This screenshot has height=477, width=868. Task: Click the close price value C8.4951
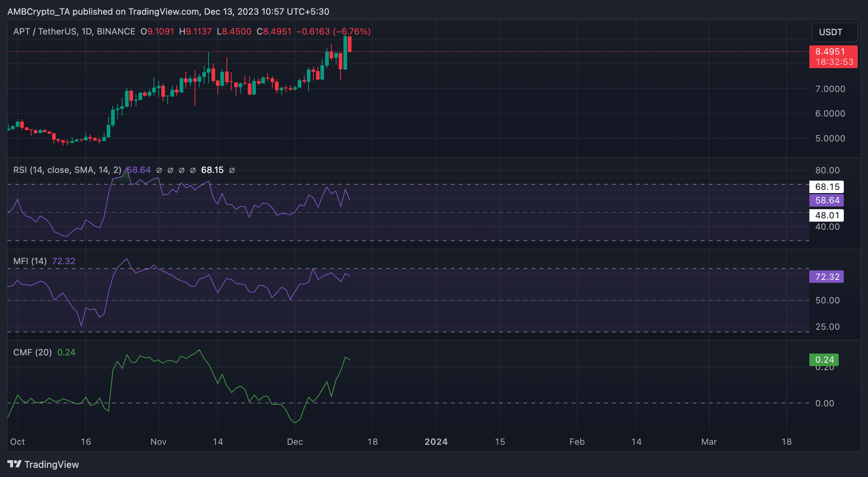(x=274, y=32)
